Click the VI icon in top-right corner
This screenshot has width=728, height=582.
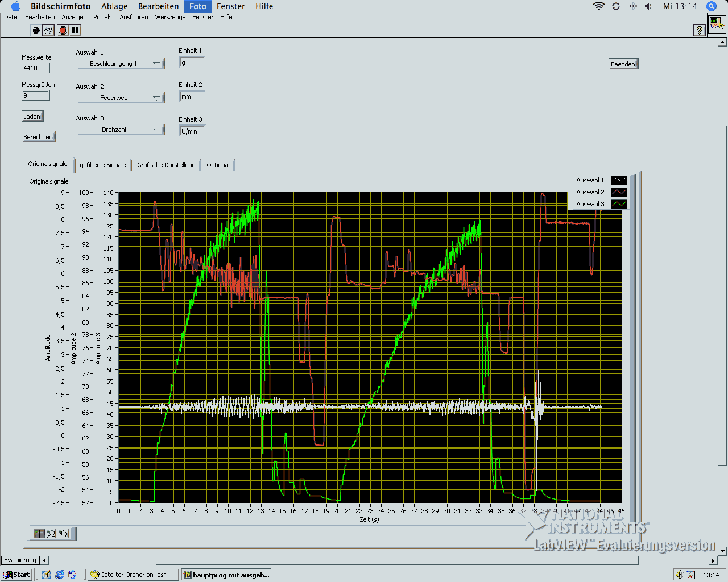pos(716,24)
